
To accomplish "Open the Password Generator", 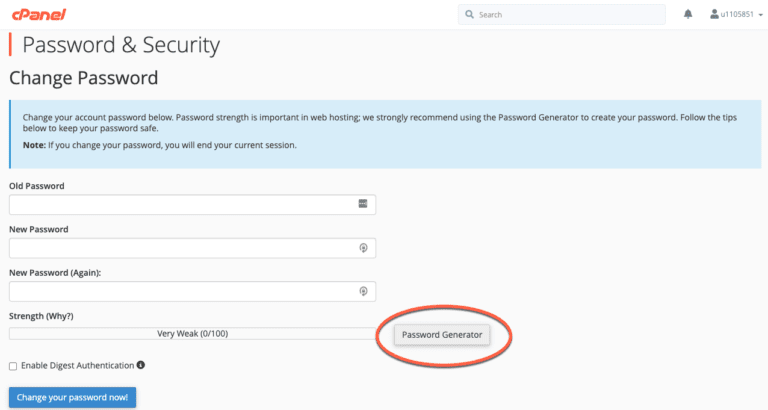I will pyautogui.click(x=442, y=335).
